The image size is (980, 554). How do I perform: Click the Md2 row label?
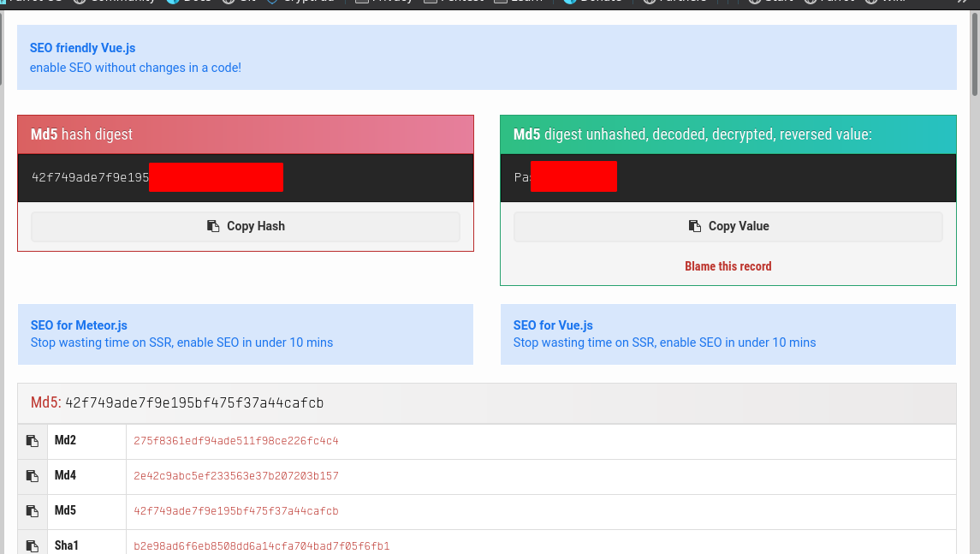(x=65, y=441)
